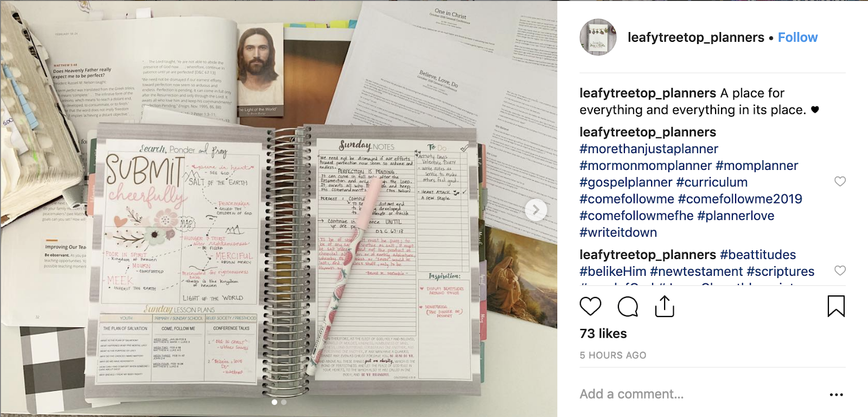Viewport: 868px width, 417px height.
Task: Save the post with the bookmark icon
Action: [836, 306]
